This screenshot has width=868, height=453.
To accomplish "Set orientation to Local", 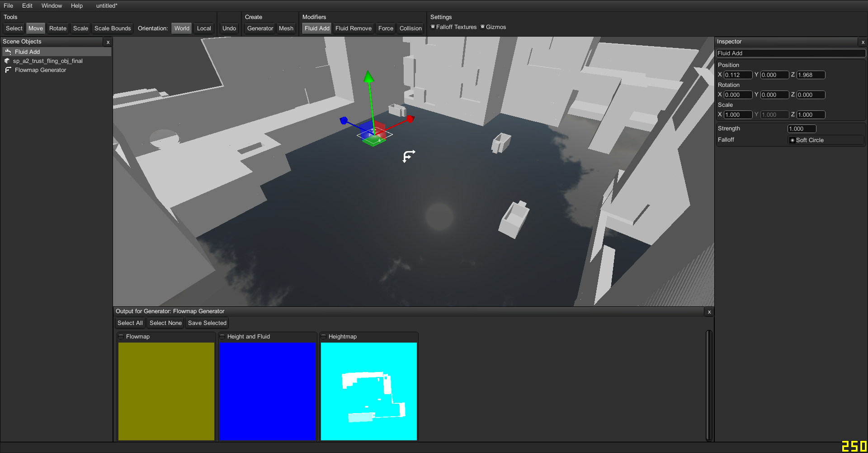I will 204,29.
